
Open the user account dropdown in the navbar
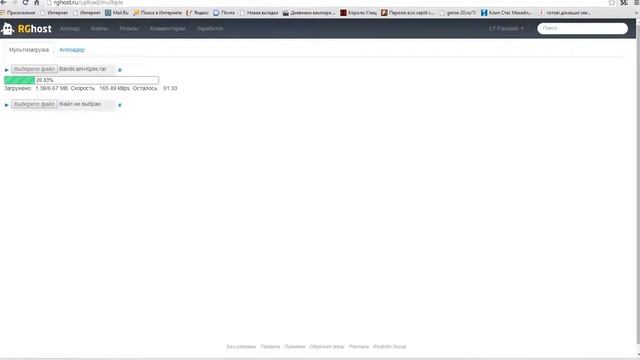pyautogui.click(x=506, y=29)
